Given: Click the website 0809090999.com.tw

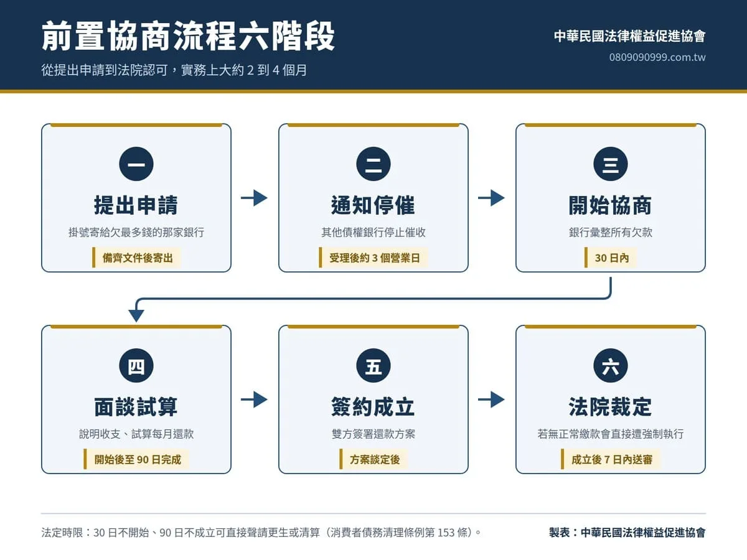Looking at the screenshot, I should [657, 57].
